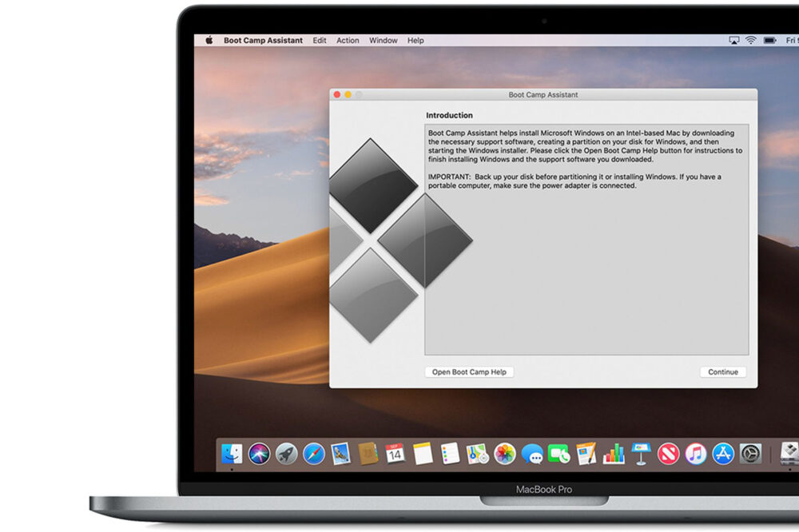This screenshot has width=799, height=532.
Task: Launch iTunes music app
Action: [x=695, y=454]
